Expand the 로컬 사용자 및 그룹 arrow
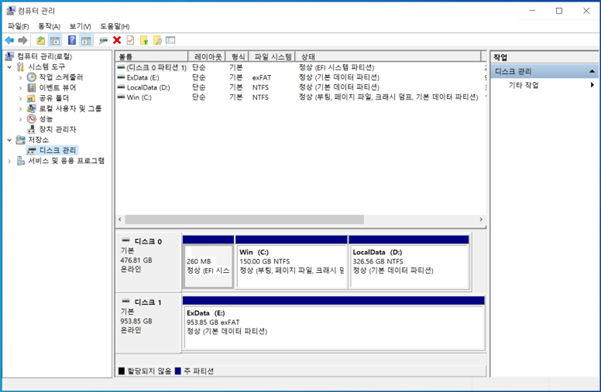This screenshot has height=392, width=601. tap(21, 109)
